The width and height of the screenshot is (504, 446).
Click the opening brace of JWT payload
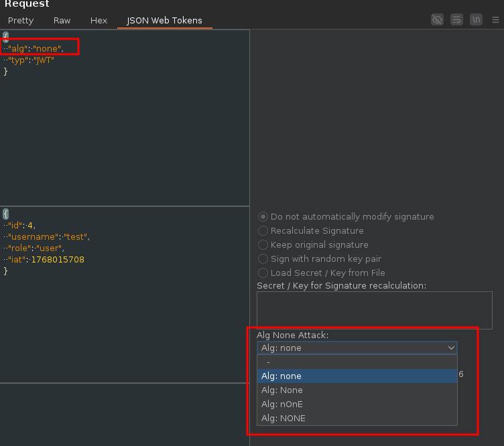click(5, 214)
